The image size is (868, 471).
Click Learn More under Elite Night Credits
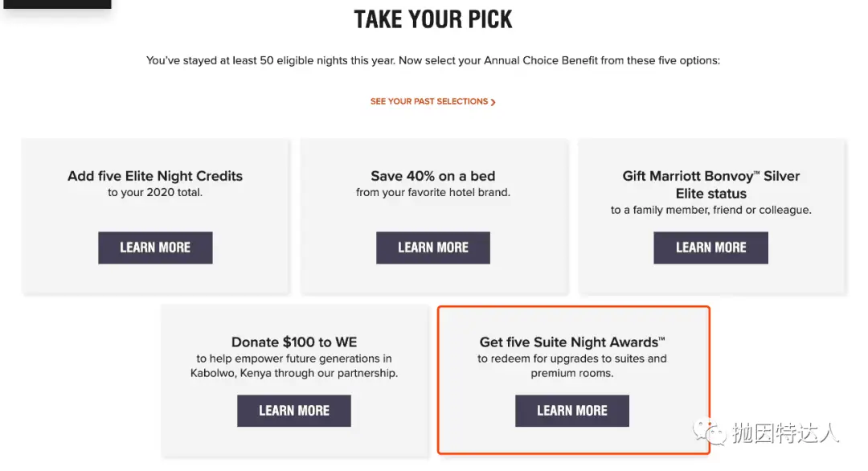155,248
